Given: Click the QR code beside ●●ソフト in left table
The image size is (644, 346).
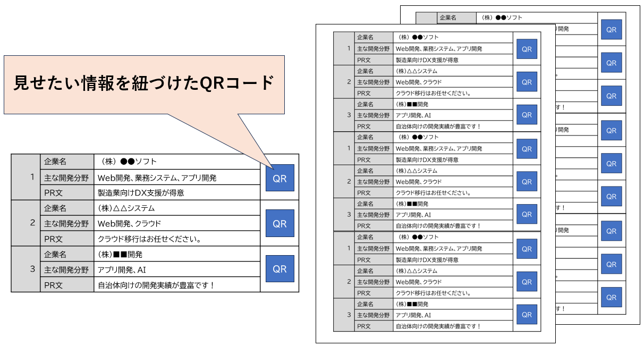Looking at the screenshot, I should 279,178.
